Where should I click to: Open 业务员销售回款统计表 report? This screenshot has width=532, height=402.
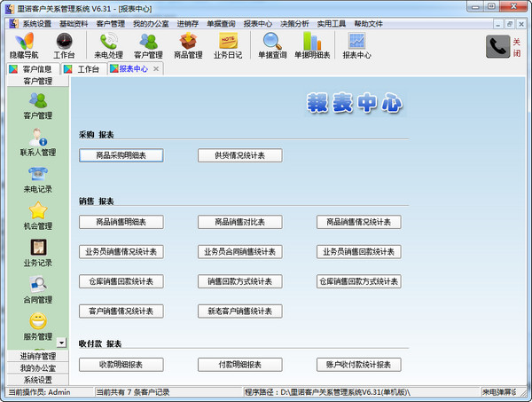[358, 252]
